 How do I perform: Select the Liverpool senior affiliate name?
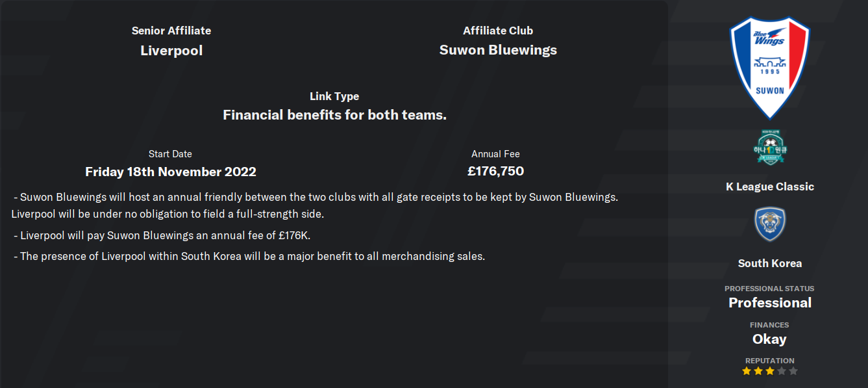171,50
